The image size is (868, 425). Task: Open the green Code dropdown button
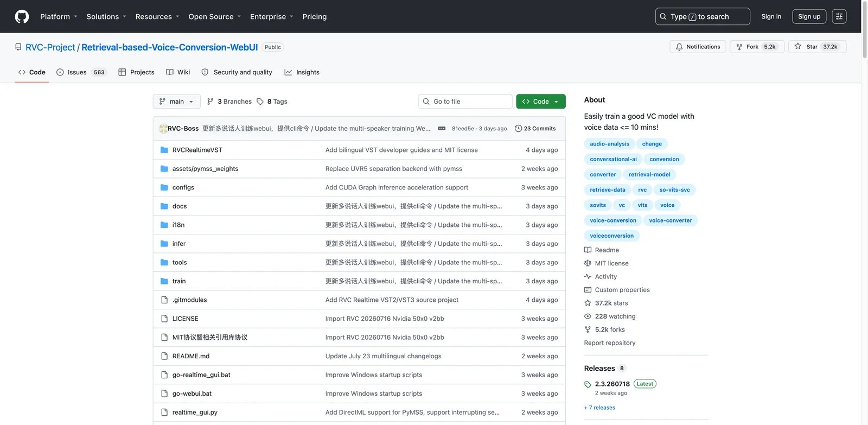[x=541, y=102]
